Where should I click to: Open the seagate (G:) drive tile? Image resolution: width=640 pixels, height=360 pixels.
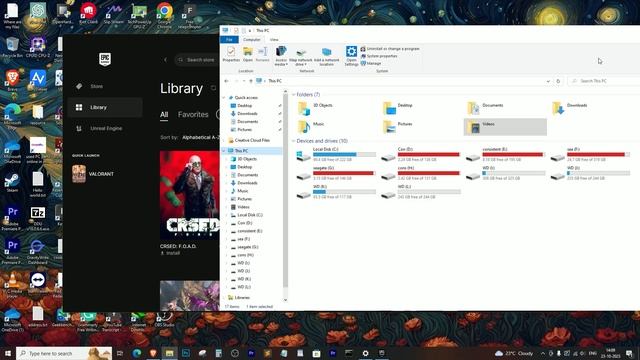336,173
